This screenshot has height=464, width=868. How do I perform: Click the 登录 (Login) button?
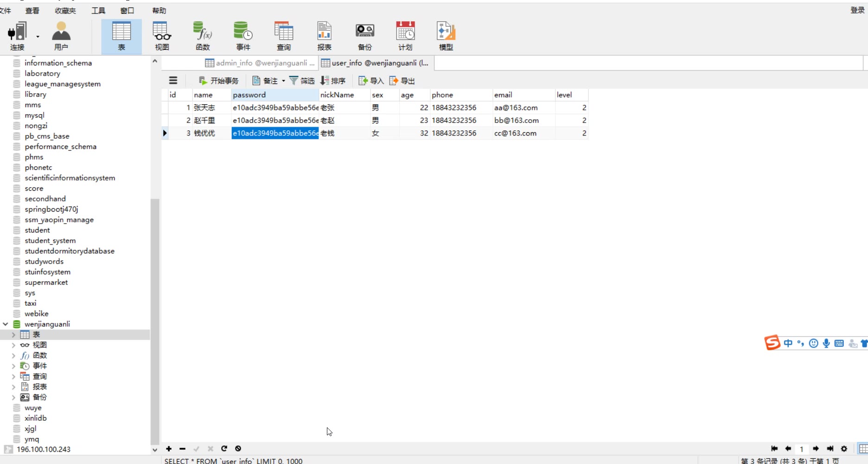(x=857, y=10)
